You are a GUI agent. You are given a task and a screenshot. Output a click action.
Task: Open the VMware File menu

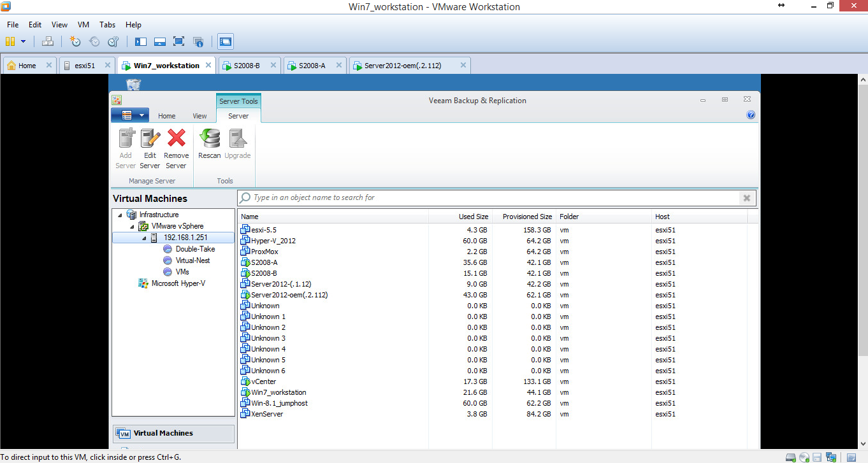[x=13, y=25]
